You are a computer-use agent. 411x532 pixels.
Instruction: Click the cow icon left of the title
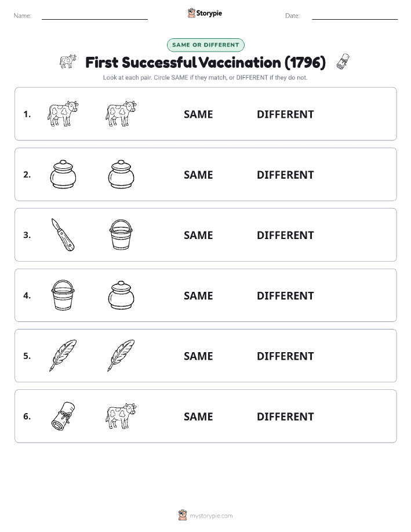[68, 61]
